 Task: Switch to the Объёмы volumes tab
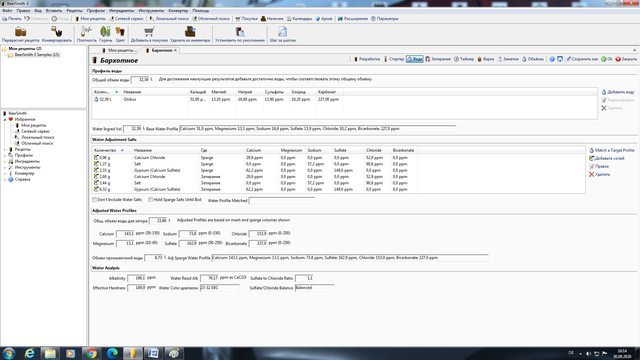pos(533,59)
